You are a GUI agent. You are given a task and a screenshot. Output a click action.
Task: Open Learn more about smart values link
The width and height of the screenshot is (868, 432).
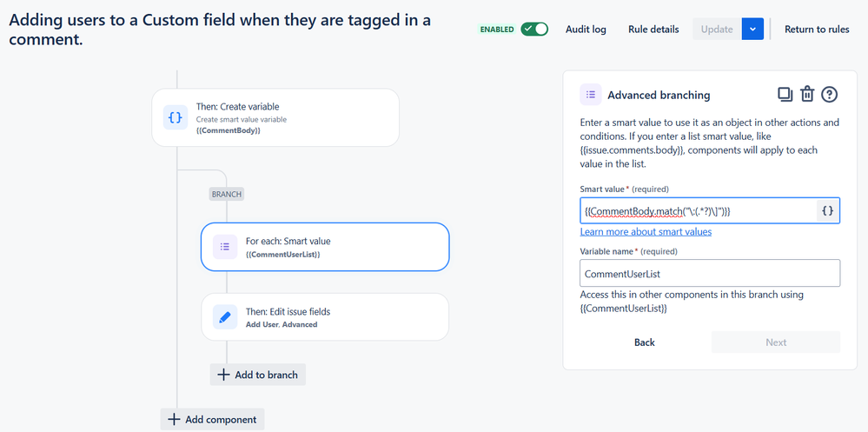[646, 231]
